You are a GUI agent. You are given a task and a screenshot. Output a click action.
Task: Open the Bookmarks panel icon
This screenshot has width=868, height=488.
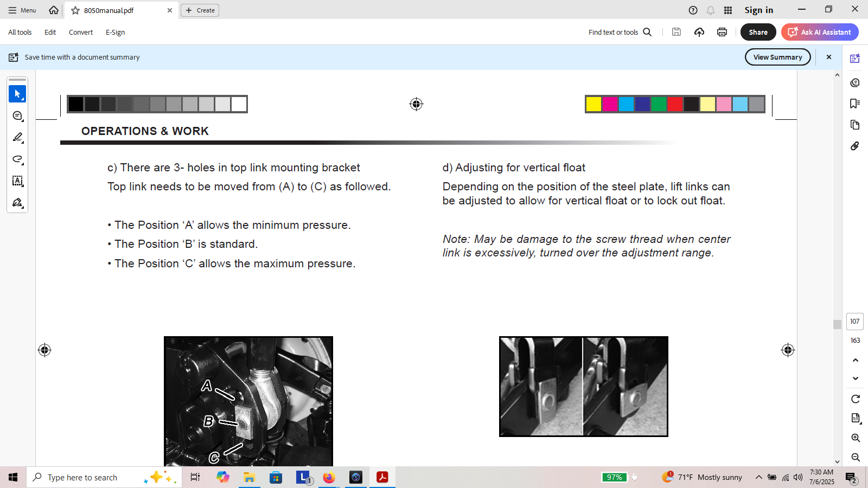coord(855,104)
